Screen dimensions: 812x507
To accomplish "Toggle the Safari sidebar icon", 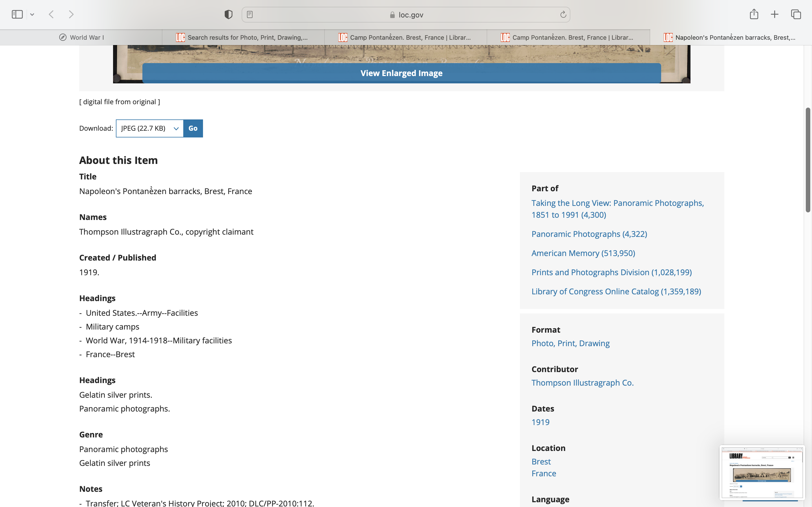I will 17,14.
